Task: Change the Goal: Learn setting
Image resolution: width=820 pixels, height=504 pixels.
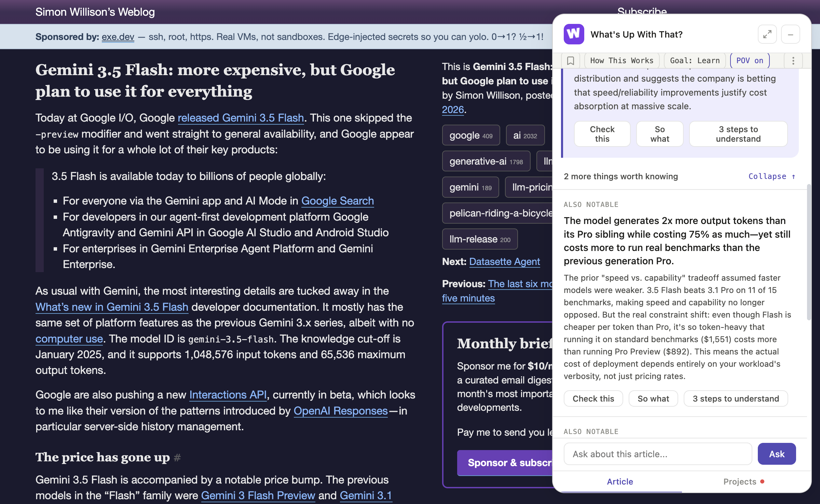Action: [695, 61]
